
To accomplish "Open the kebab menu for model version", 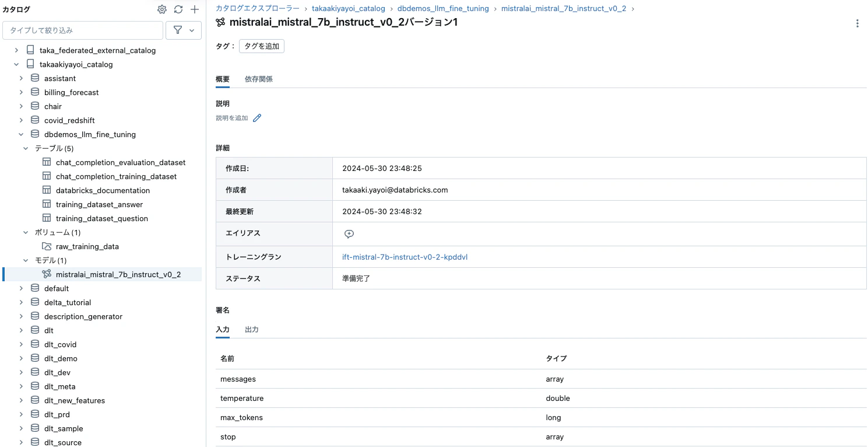I will (x=857, y=23).
